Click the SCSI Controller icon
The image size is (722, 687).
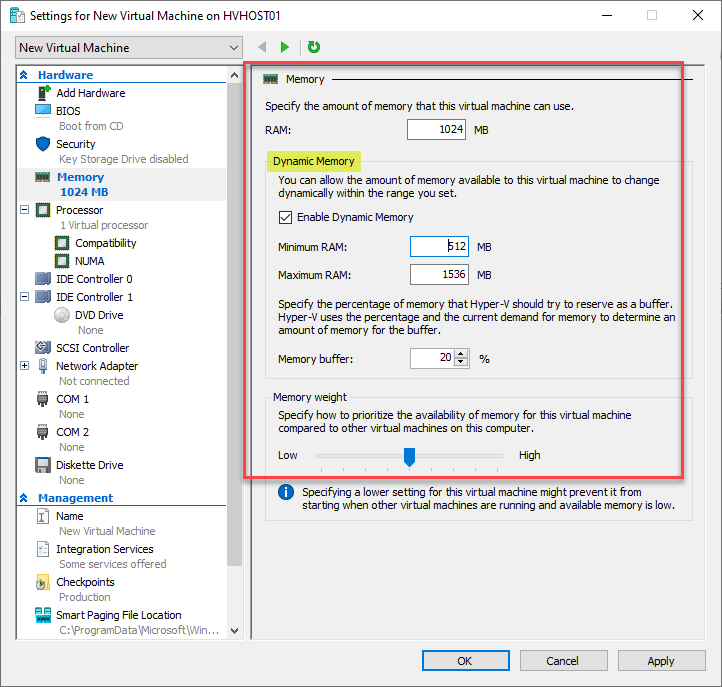pos(43,347)
